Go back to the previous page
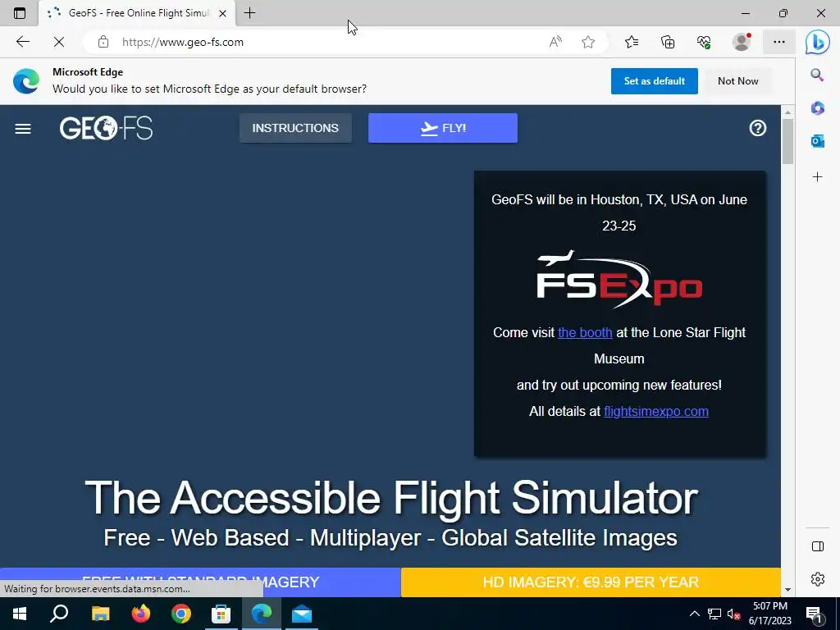Viewport: 840px width, 630px height. click(22, 42)
